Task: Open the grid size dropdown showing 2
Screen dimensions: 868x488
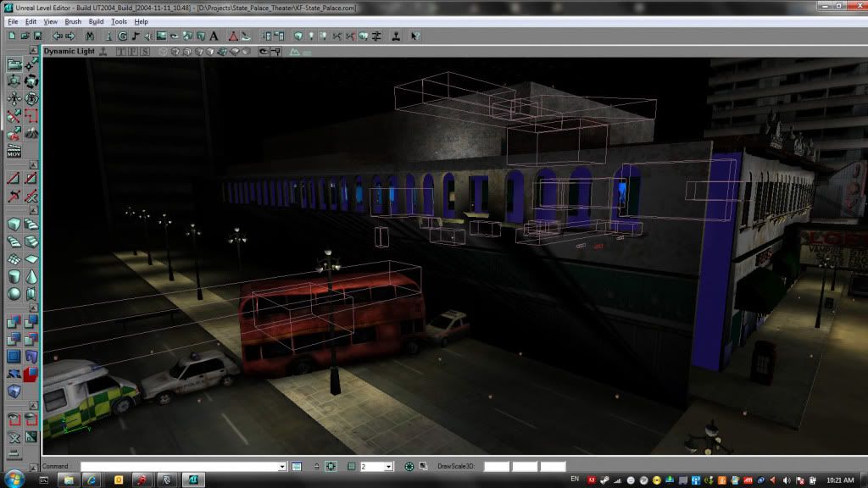Action: coord(388,467)
